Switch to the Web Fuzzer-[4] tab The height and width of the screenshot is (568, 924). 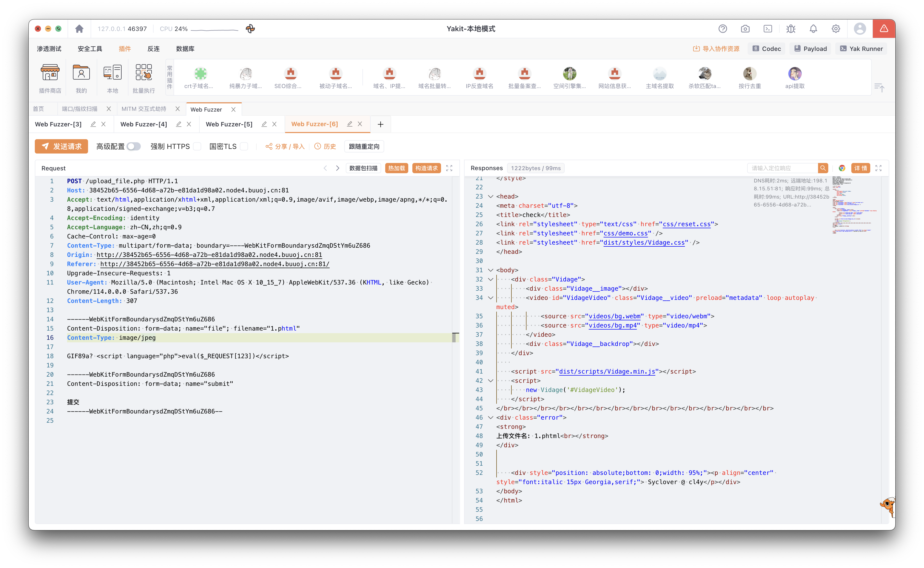tap(144, 124)
